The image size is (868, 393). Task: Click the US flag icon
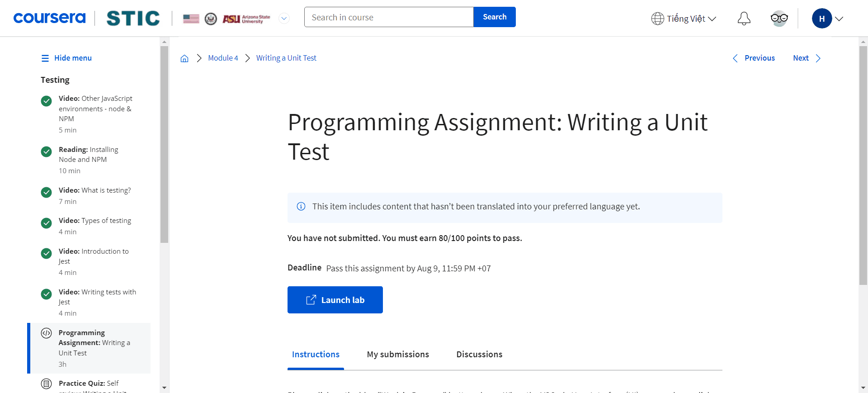191,19
